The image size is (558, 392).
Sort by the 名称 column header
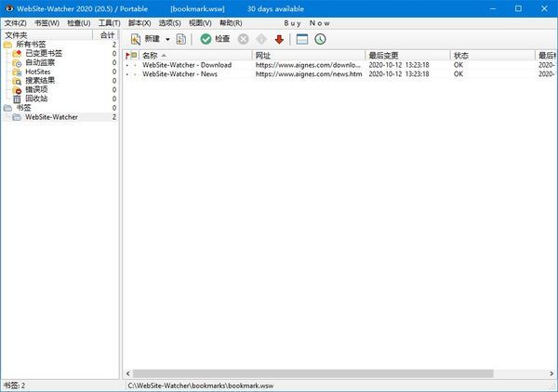click(x=195, y=55)
